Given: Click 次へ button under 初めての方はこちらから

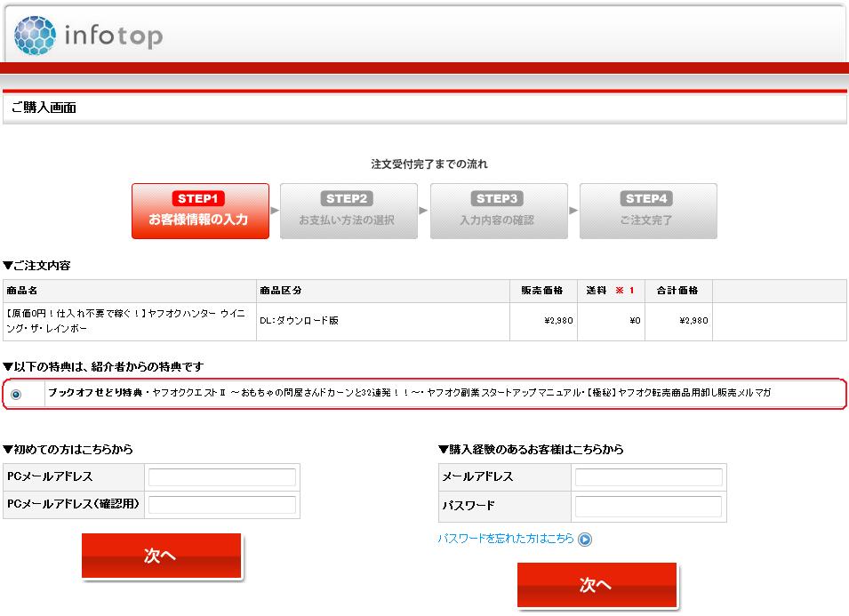Looking at the screenshot, I should [x=161, y=556].
